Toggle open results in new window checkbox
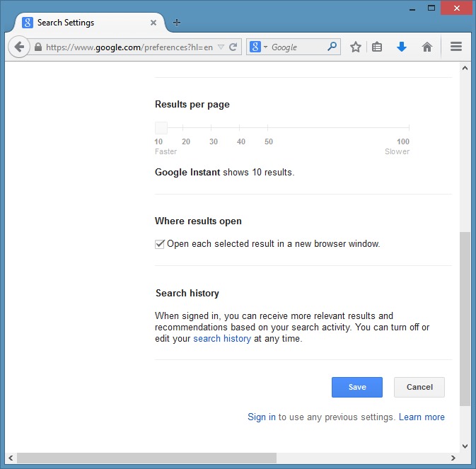Viewport: 476px width, 469px height. (x=159, y=244)
